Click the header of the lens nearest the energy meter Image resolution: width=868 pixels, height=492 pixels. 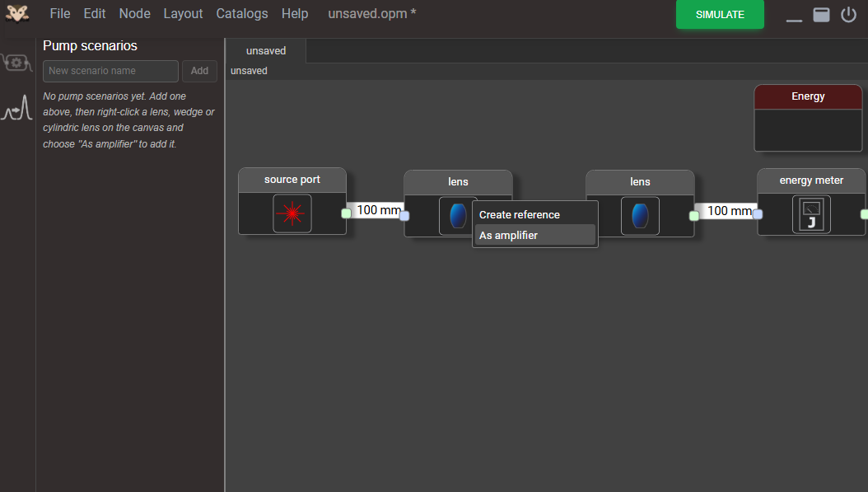[x=640, y=182]
